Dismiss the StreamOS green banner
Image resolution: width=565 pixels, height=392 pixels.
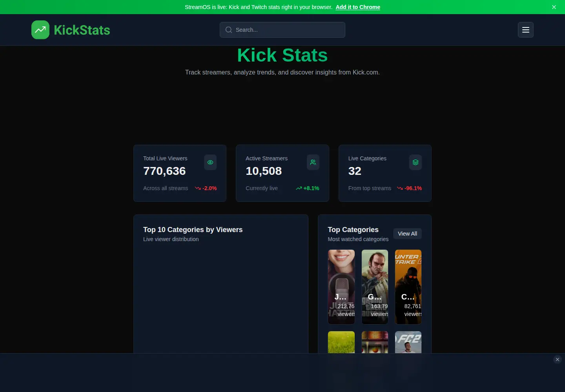pyautogui.click(x=554, y=7)
